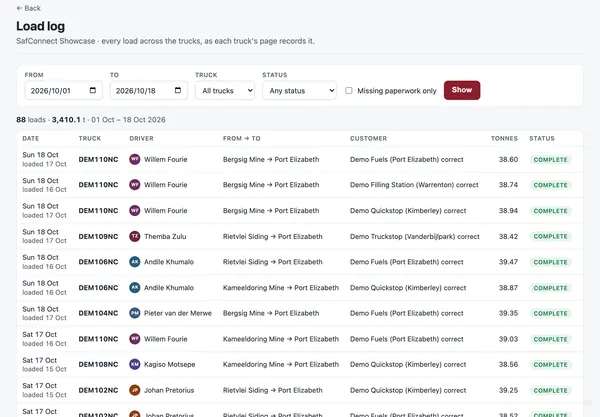Click the TONNES column header

[504, 138]
